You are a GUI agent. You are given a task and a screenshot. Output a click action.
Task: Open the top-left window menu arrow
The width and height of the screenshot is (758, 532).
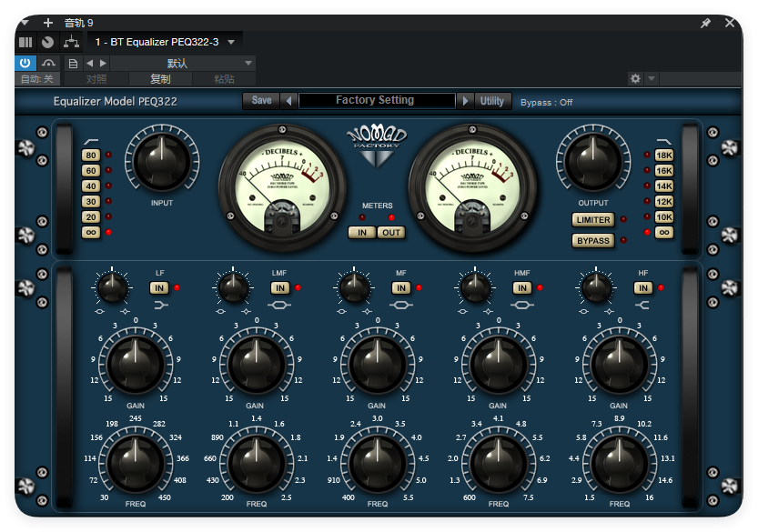point(25,22)
